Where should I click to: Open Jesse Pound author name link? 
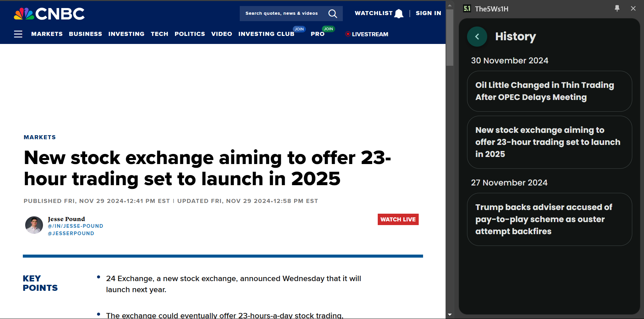tap(66, 219)
